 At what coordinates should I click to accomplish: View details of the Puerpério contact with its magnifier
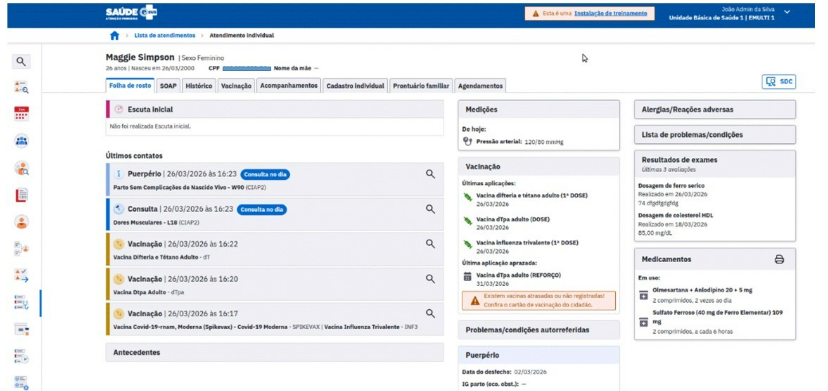click(x=430, y=174)
